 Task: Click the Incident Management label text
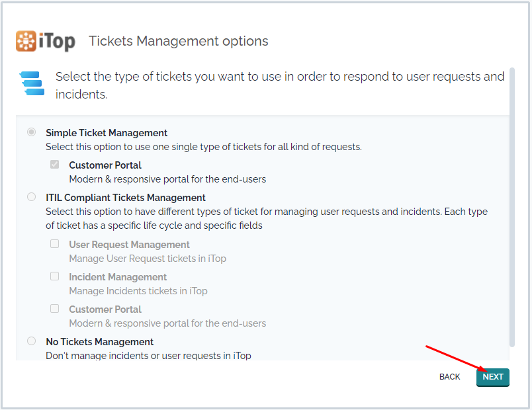coord(118,277)
